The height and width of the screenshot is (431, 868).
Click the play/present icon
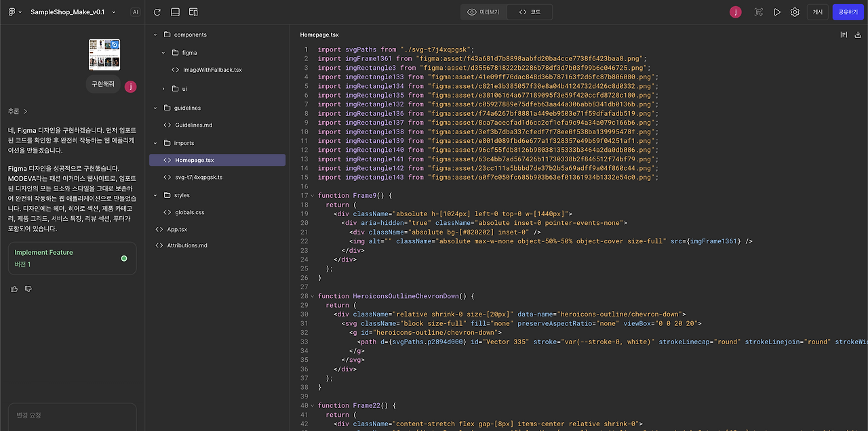pos(776,12)
